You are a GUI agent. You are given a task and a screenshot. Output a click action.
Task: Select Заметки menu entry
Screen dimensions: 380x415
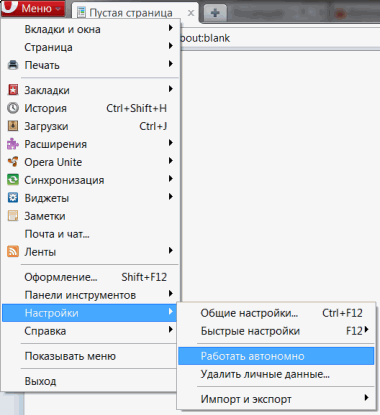point(91,216)
